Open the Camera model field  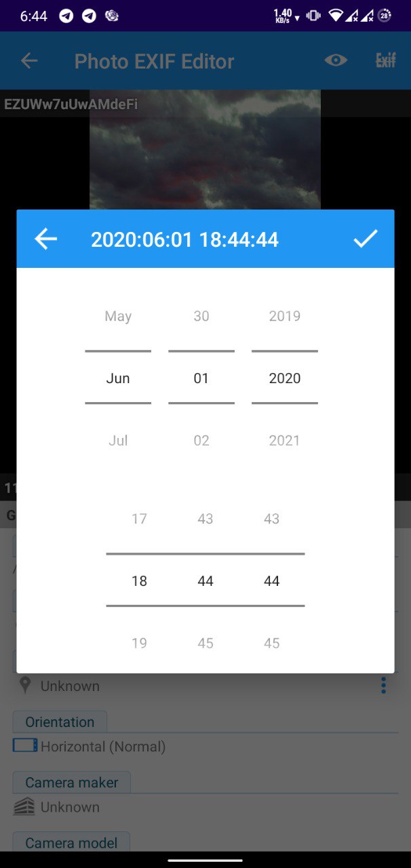point(71,843)
